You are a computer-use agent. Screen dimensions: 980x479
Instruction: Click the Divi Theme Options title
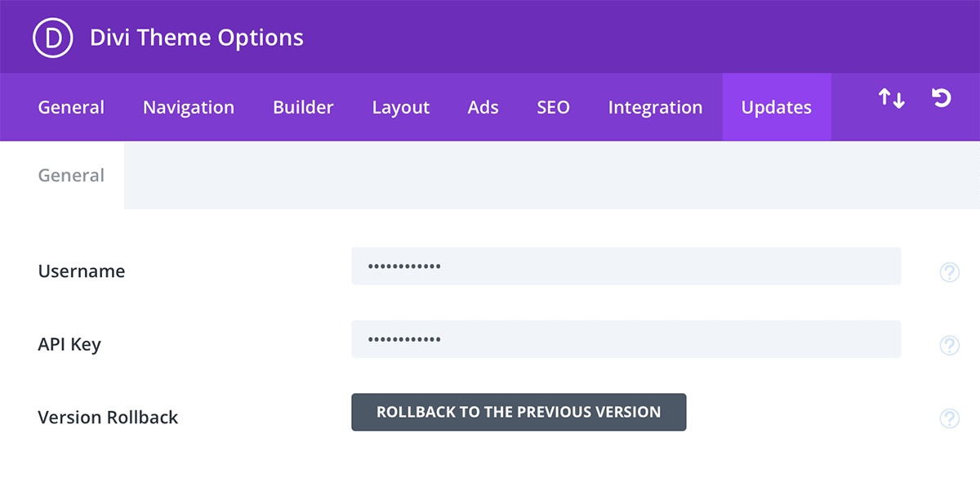pyautogui.click(x=197, y=38)
